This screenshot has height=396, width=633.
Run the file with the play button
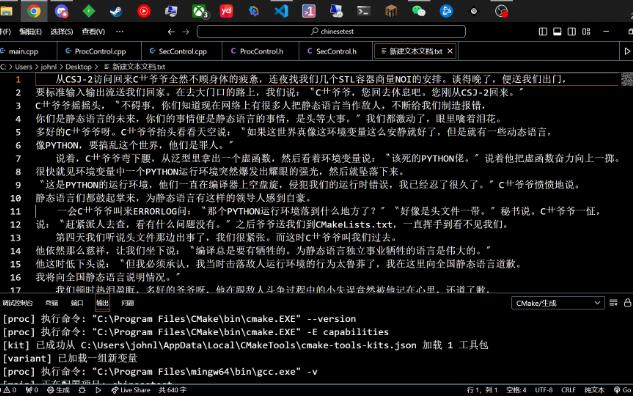(627, 51)
